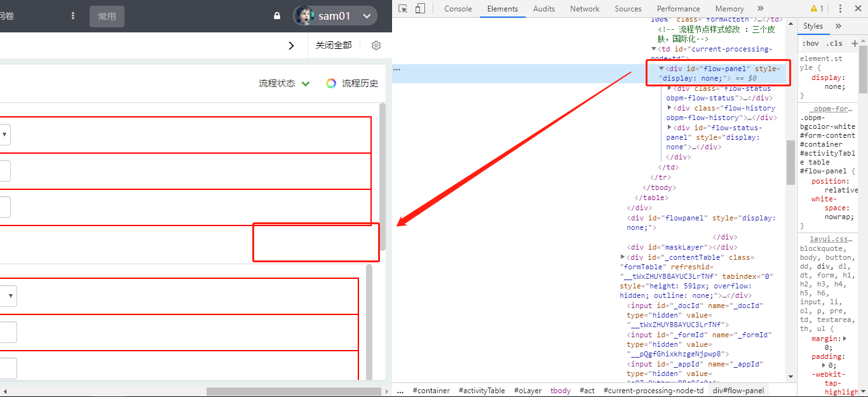Viewport: 868px width, 397px height.
Task: Switch to the Network tab
Action: pyautogui.click(x=585, y=9)
